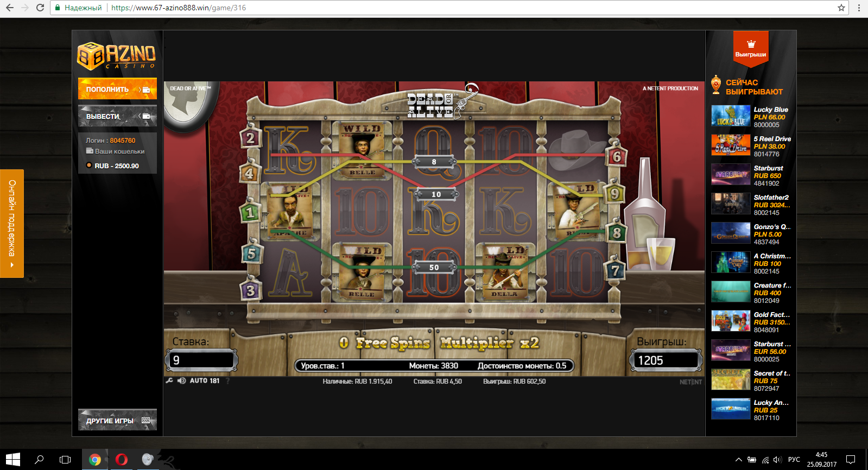Open the Windows Start menu
868x470 pixels.
[12, 459]
